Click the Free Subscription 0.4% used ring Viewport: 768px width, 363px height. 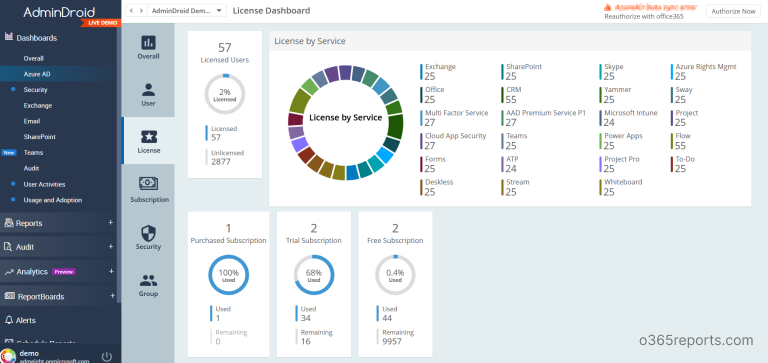pyautogui.click(x=395, y=275)
